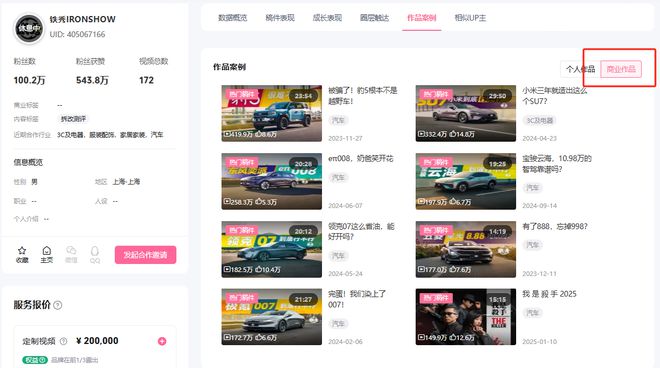660x368 pixels.
Task: Switch to the 相似UP主 tab
Action: (x=470, y=18)
